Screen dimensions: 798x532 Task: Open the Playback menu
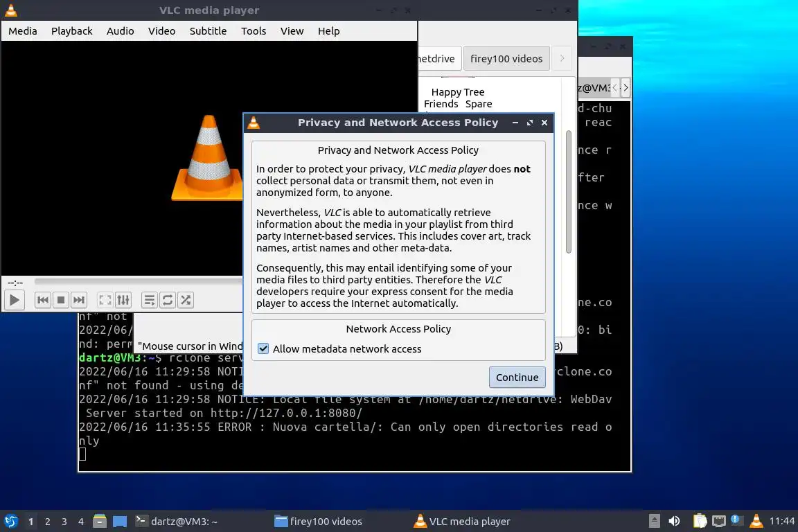(x=72, y=31)
